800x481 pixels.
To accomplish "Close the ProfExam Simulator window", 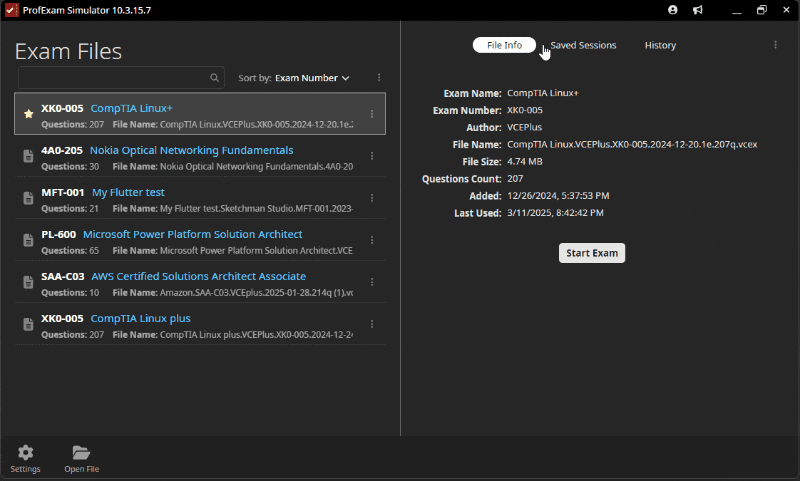I will (x=786, y=10).
